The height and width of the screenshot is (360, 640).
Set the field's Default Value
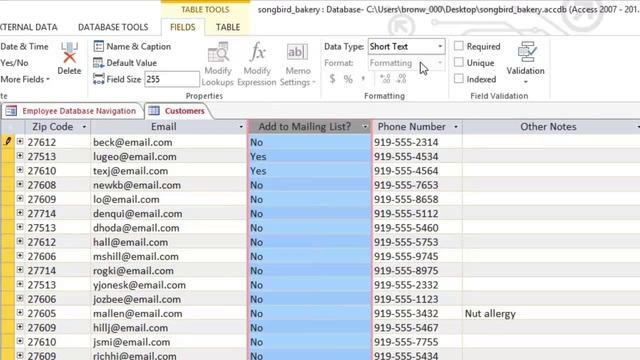coord(125,63)
